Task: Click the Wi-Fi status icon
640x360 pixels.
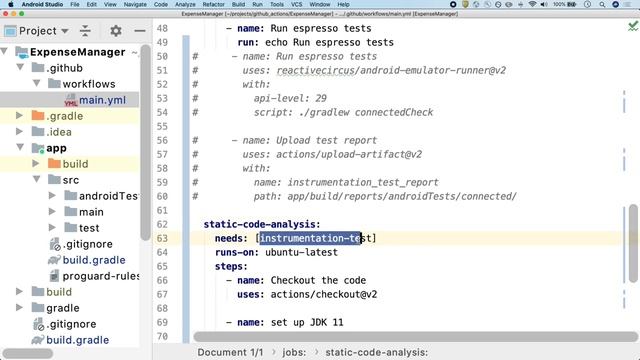Action: coord(532,4)
